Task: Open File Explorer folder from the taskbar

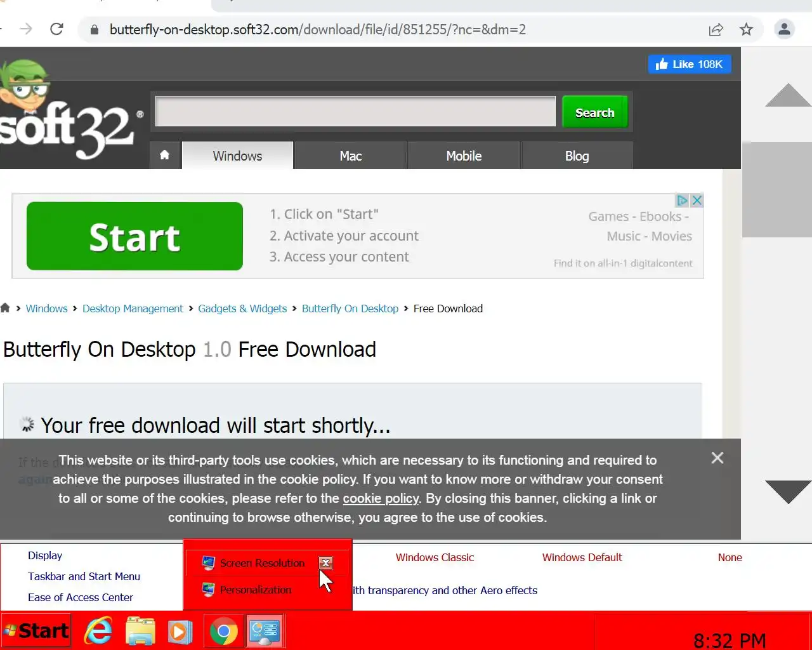Action: pos(140,631)
